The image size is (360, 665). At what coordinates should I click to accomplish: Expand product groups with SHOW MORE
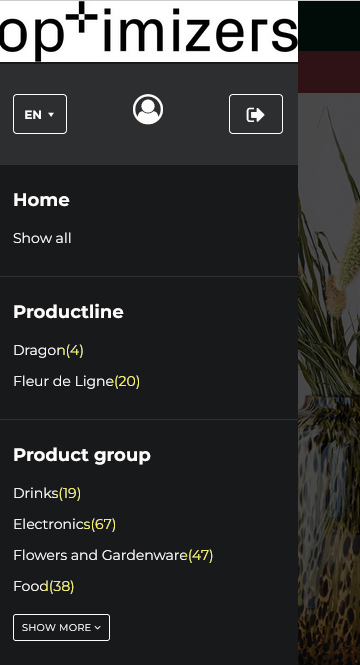click(x=61, y=627)
